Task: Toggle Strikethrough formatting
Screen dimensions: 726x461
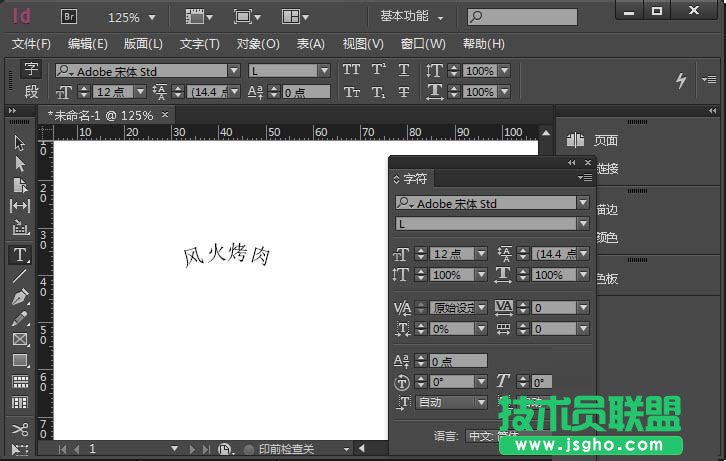Action: click(404, 92)
